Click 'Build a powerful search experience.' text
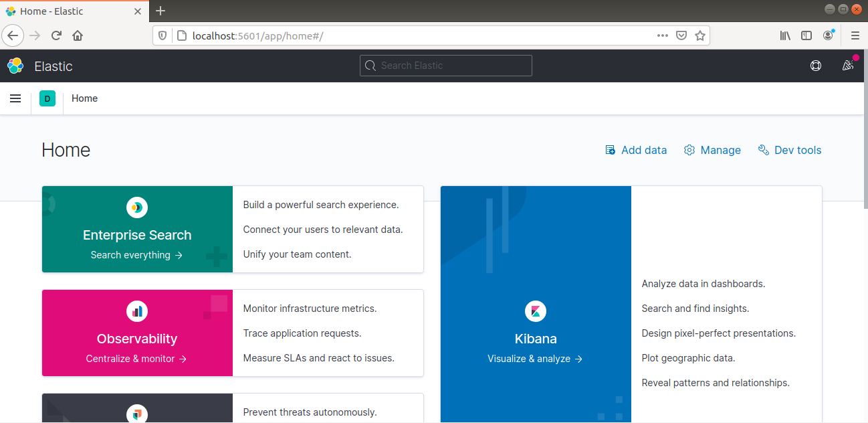868x423 pixels. (321, 205)
